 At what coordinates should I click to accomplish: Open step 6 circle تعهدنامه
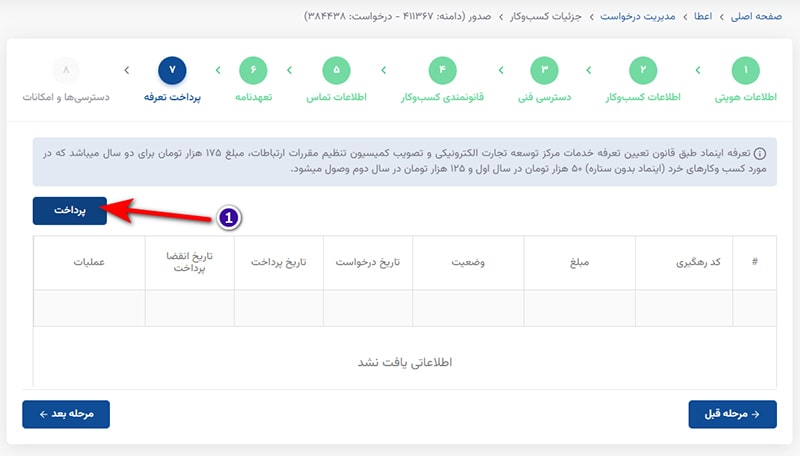click(x=253, y=70)
